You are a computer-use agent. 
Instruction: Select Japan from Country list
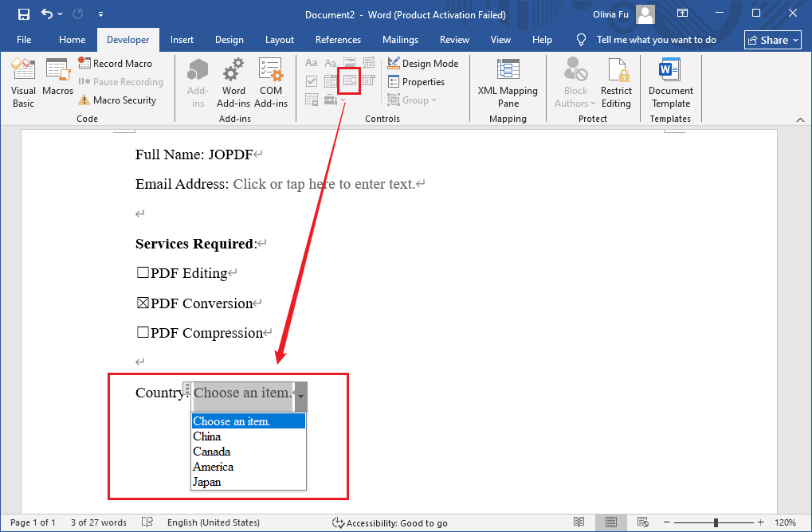[249, 481]
